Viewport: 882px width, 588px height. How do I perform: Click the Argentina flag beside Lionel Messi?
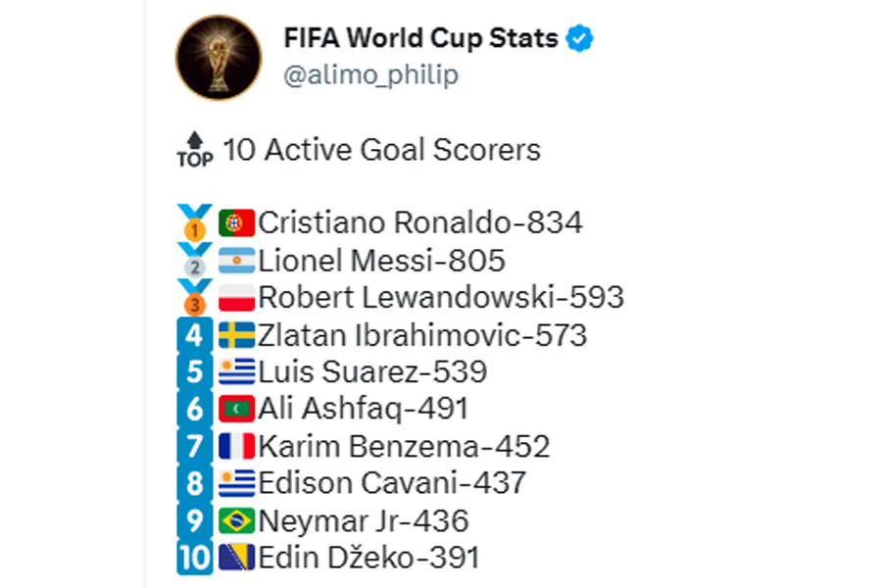tap(237, 261)
